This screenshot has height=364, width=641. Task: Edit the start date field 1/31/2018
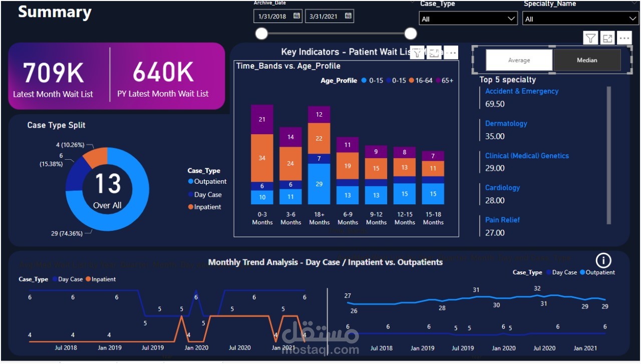tap(272, 16)
